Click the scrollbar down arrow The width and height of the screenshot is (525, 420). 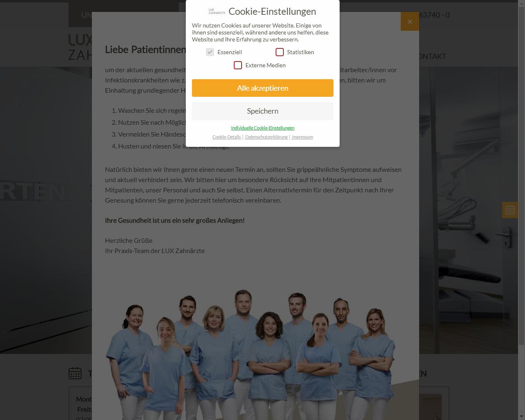click(521, 416)
